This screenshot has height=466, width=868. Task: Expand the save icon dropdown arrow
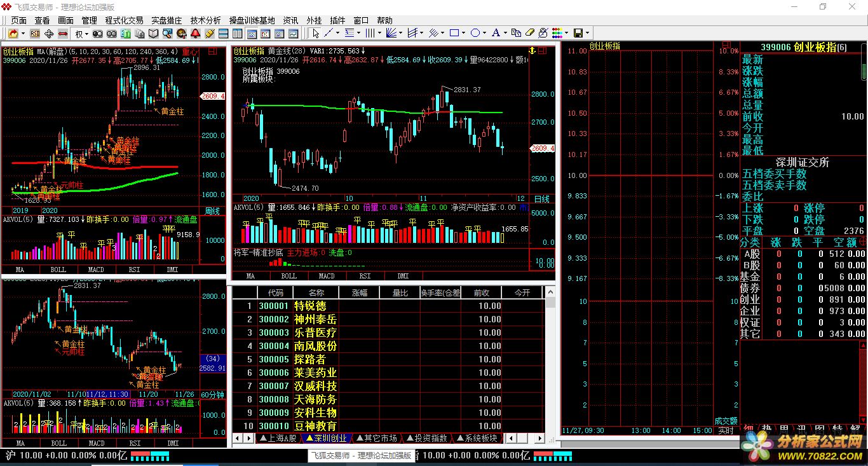(x=587, y=33)
